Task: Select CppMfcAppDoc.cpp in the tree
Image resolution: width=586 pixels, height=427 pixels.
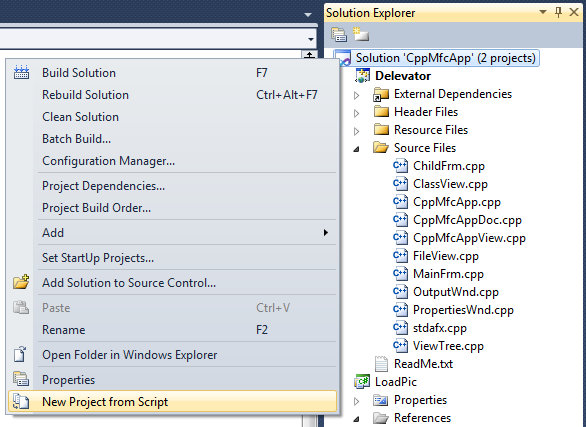Action: coord(467,220)
